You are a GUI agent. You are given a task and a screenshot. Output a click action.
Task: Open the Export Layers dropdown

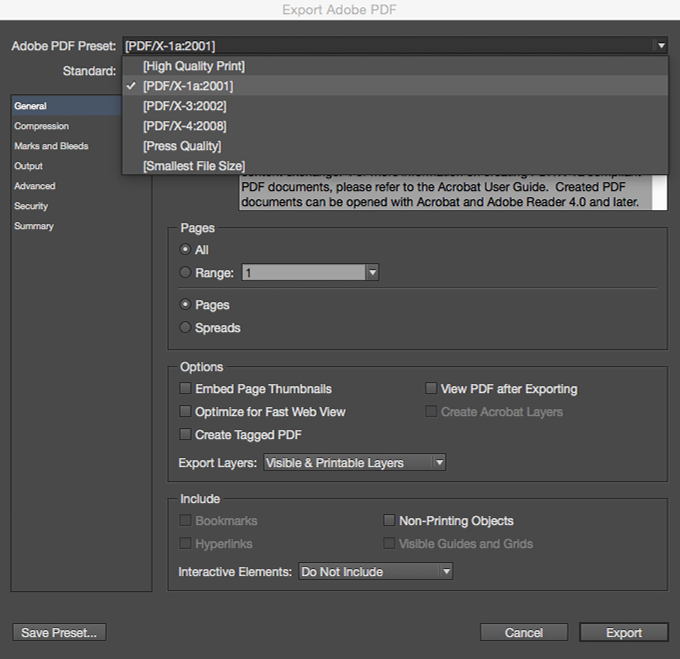tap(354, 463)
